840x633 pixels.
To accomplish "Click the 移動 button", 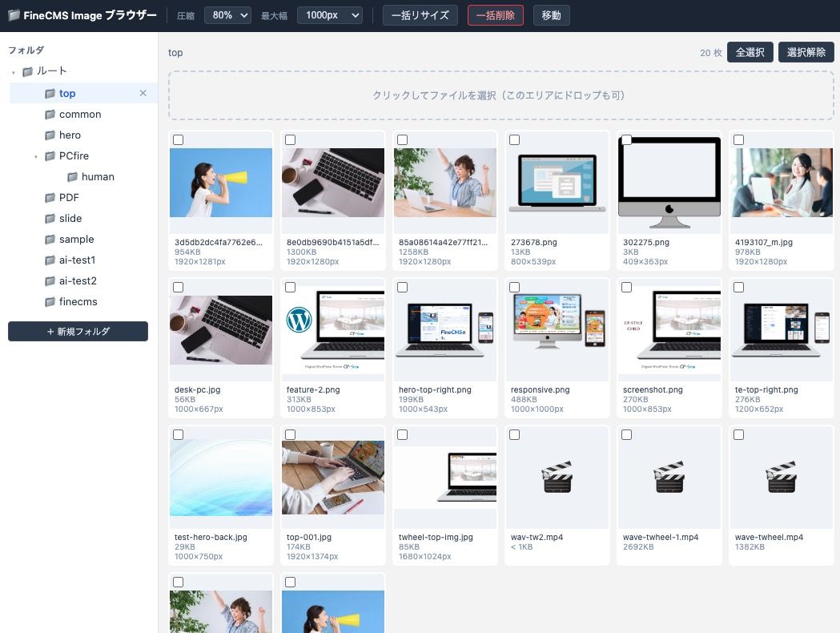I will pos(551,15).
